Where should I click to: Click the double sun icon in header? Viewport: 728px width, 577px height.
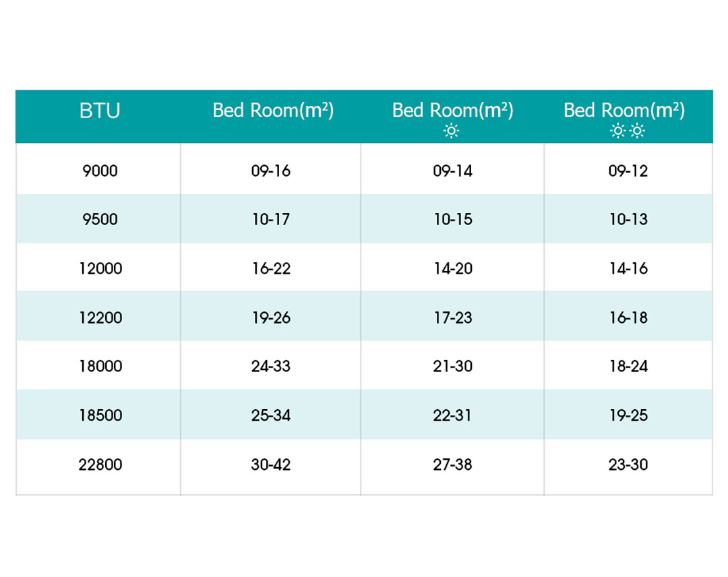click(x=628, y=131)
